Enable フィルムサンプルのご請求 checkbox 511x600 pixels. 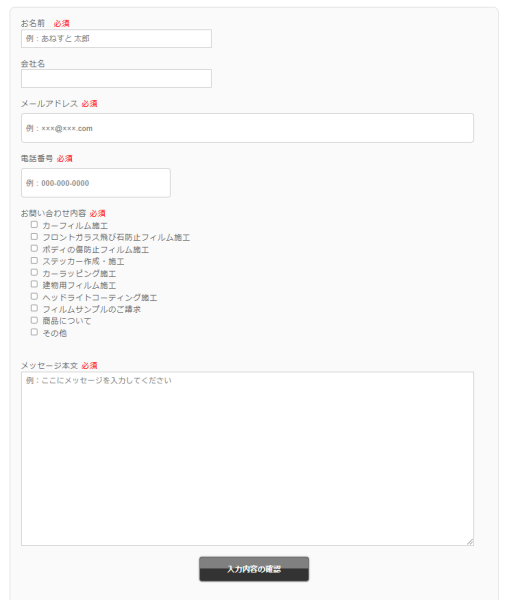(x=34, y=308)
